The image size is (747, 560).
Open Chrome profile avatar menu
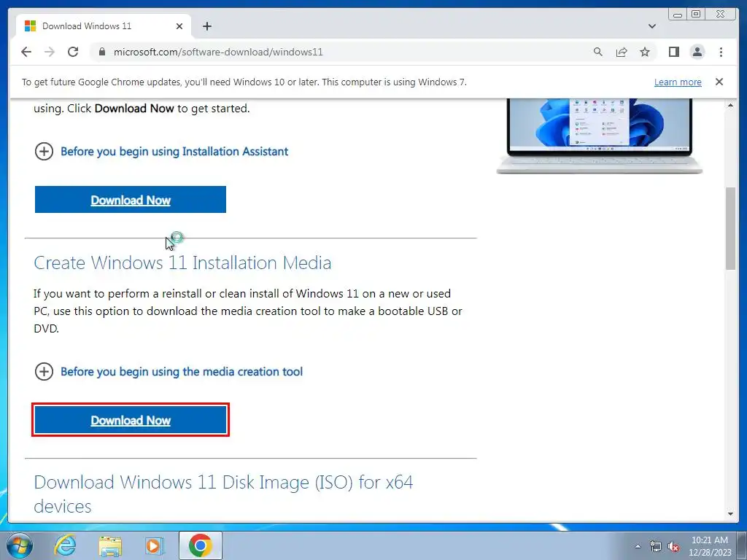pos(697,52)
